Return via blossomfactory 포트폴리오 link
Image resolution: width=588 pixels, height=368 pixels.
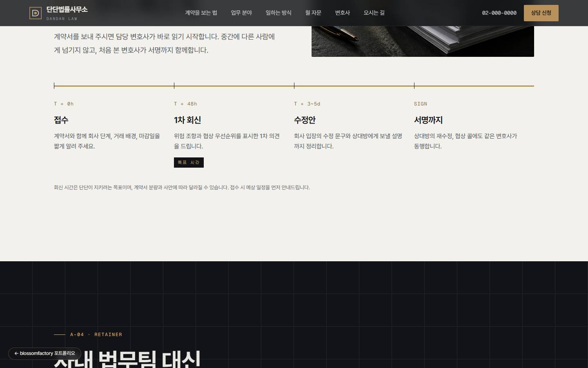click(45, 353)
